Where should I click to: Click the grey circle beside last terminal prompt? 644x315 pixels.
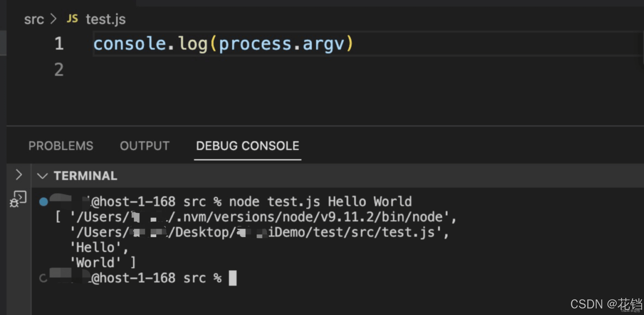(x=43, y=278)
